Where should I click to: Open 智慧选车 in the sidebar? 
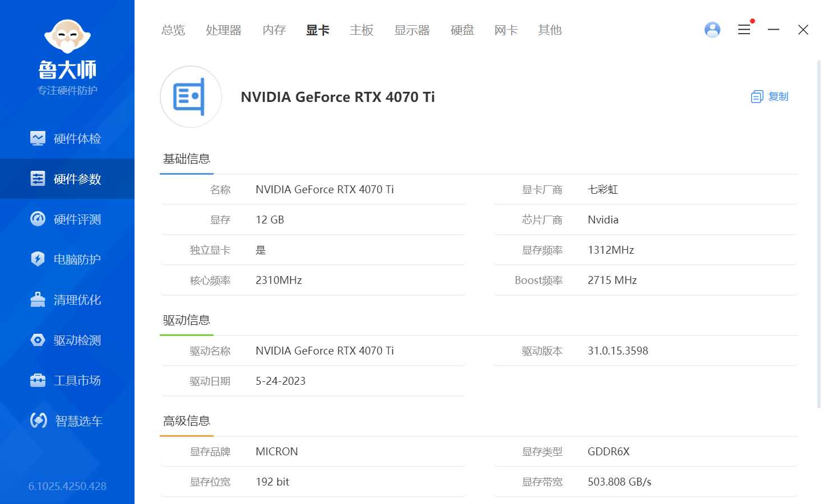(x=67, y=421)
